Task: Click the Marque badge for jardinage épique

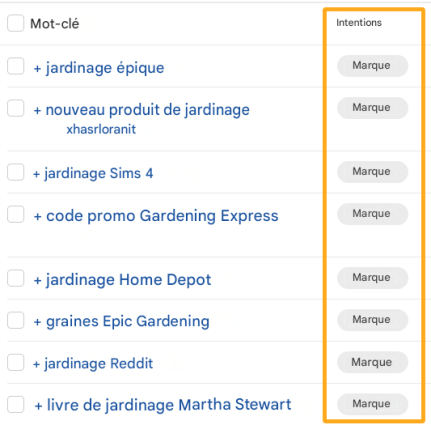Action: 373,66
